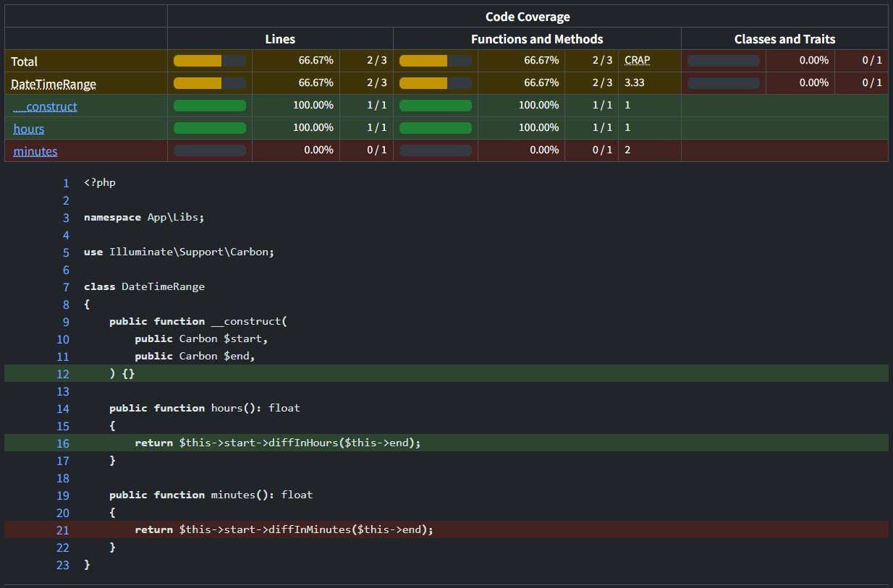
Task: Jump to source line number 7
Action: point(66,287)
